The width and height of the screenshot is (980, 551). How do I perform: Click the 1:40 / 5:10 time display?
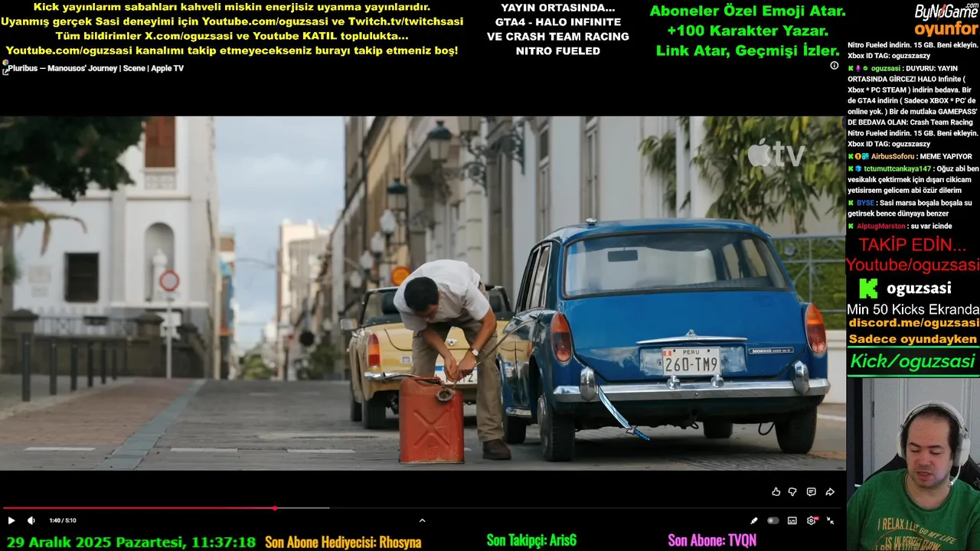63,520
